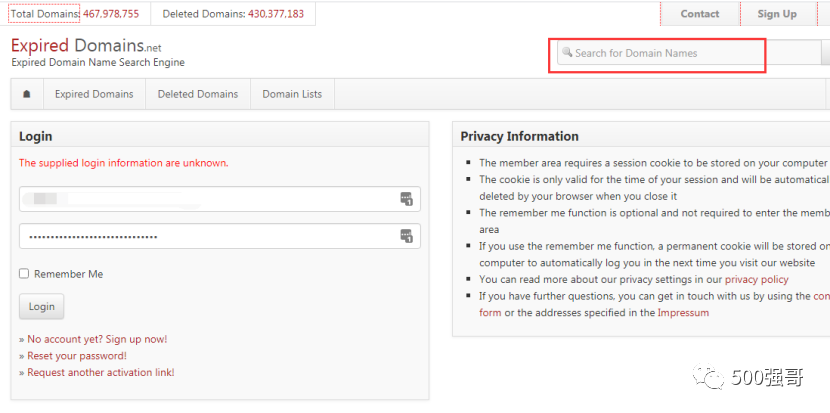Click the Login button
This screenshot has height=413, width=830.
coord(41,307)
